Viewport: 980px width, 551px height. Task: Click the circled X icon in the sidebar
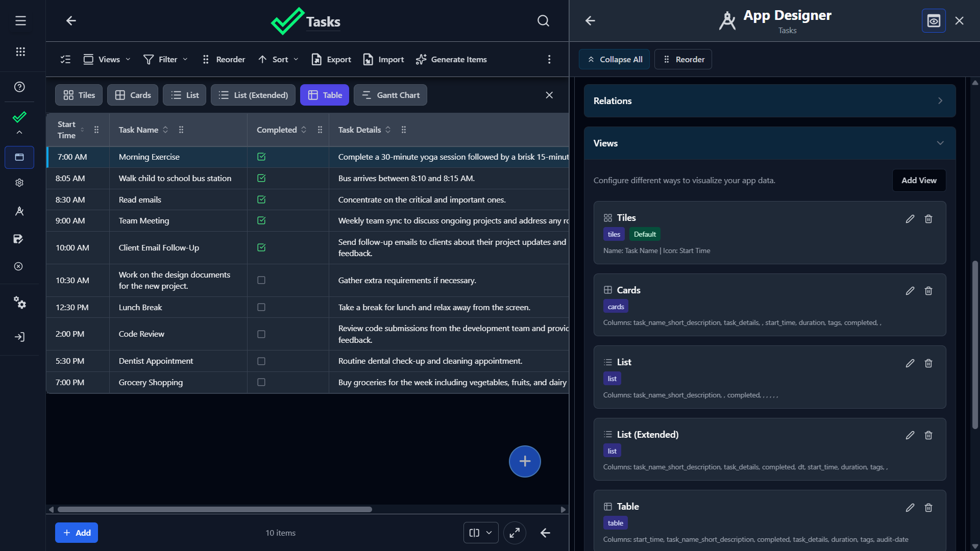point(18,266)
